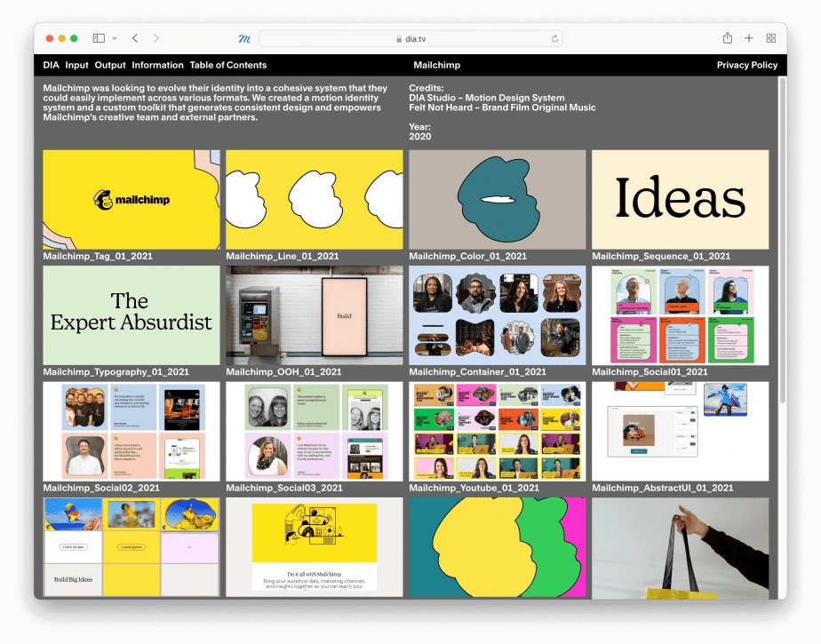821x644 pixels.
Task: Open the Do it all with Mailchimp thumbnail
Action: (315, 547)
